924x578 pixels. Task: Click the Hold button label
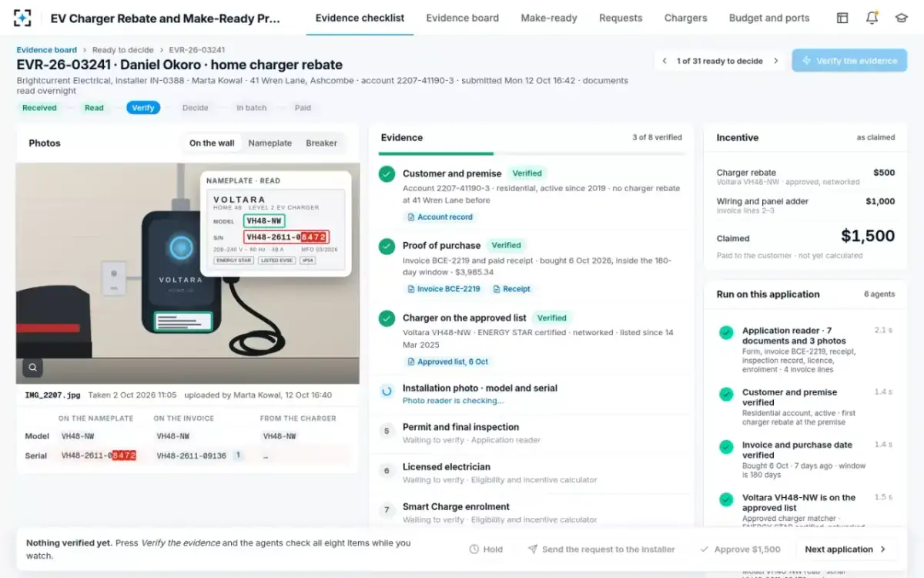click(x=493, y=549)
